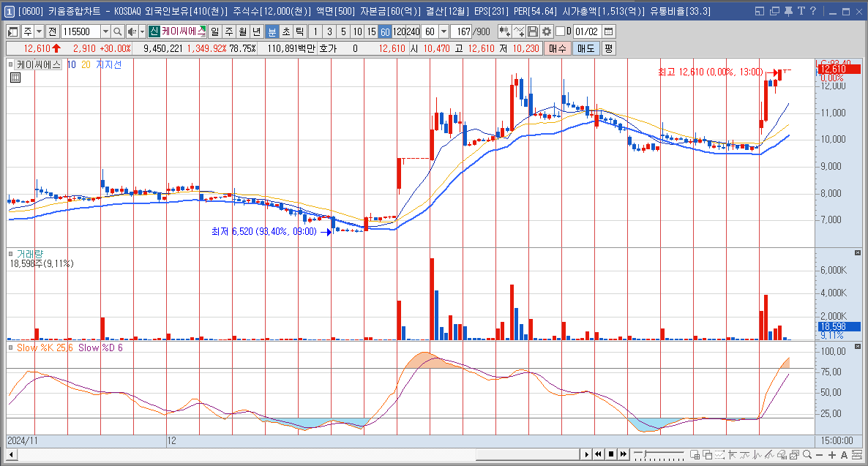Click the save chart floppy disk icon
Viewport: 868px width, 466px height.
click(533, 31)
